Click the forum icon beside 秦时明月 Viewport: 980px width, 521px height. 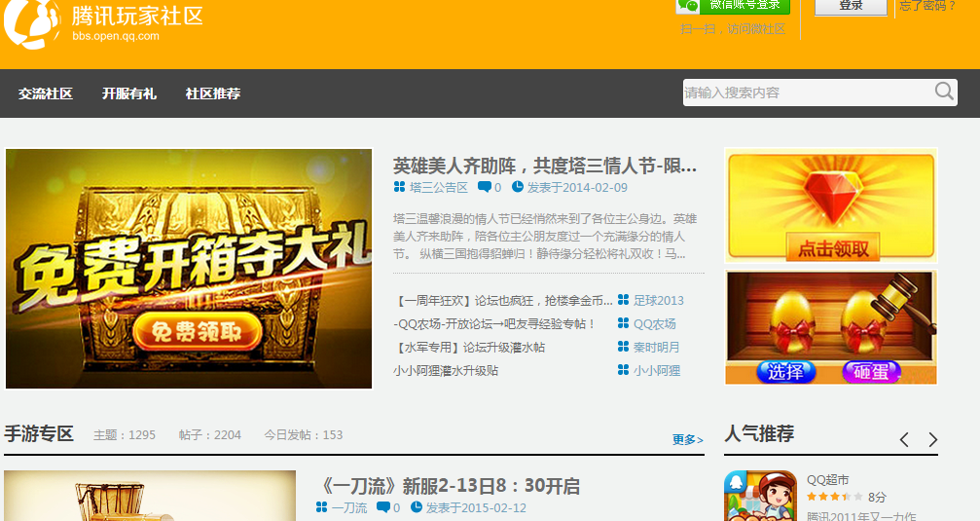pyautogui.click(x=623, y=347)
